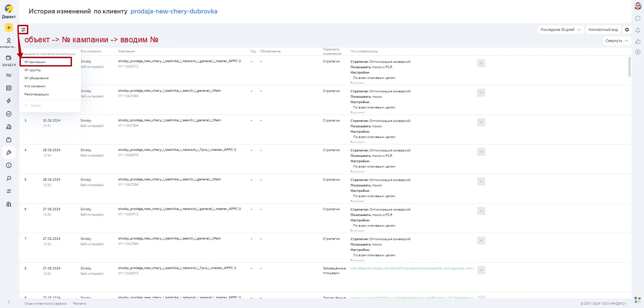This screenshot has height=308, width=644.
Task: Open the filter criteria icon above the table
Action: click(x=23, y=30)
